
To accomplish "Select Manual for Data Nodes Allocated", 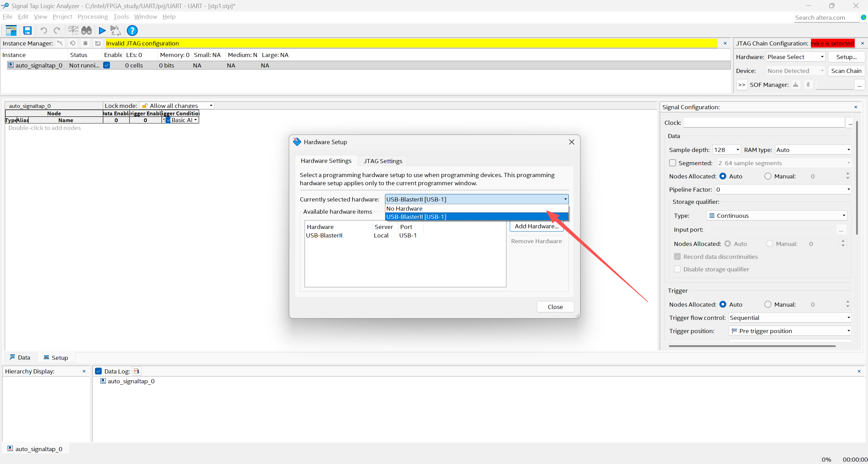I will 768,176.
